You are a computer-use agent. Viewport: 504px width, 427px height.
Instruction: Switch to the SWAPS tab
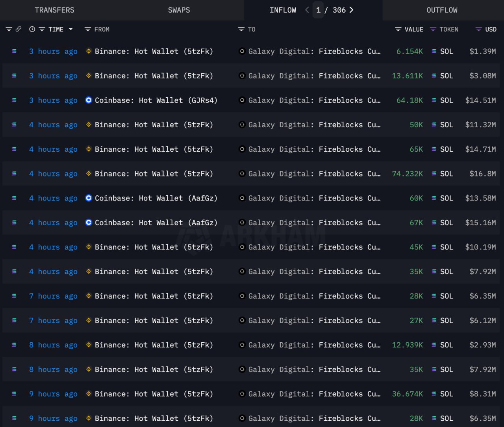tap(179, 10)
